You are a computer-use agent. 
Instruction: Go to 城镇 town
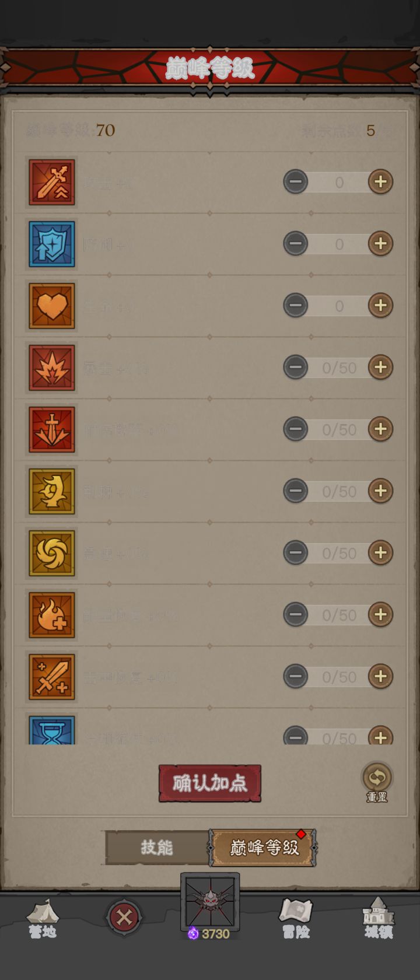[x=379, y=919]
